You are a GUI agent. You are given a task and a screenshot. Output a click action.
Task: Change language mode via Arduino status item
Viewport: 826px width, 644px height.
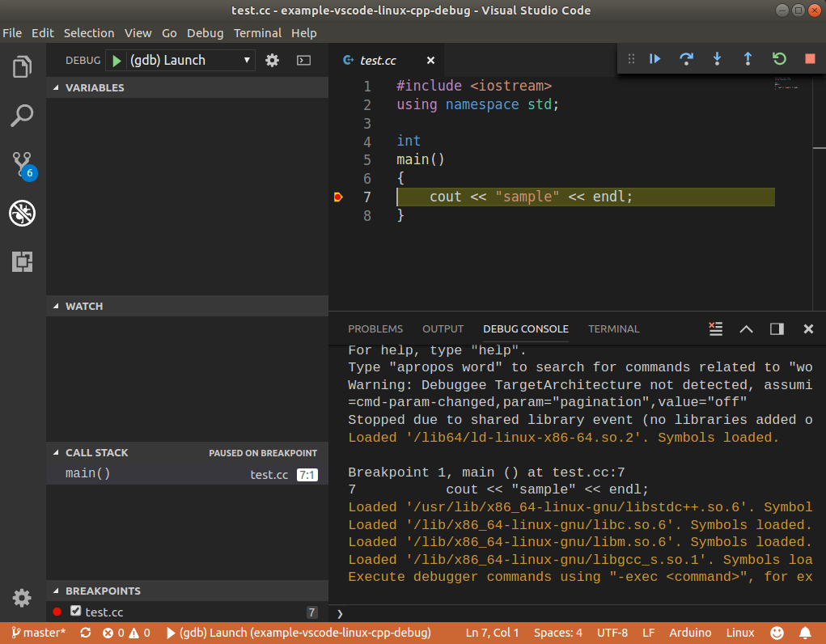click(690, 633)
